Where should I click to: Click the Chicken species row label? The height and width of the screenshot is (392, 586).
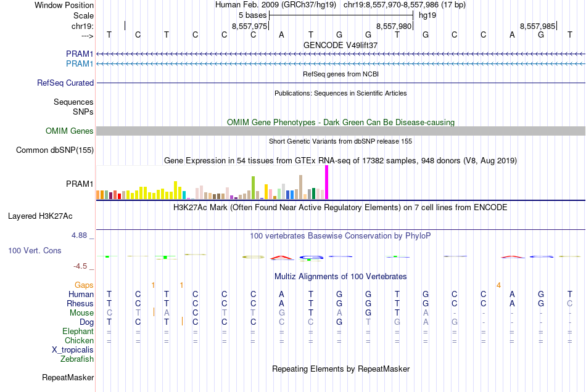(x=79, y=340)
